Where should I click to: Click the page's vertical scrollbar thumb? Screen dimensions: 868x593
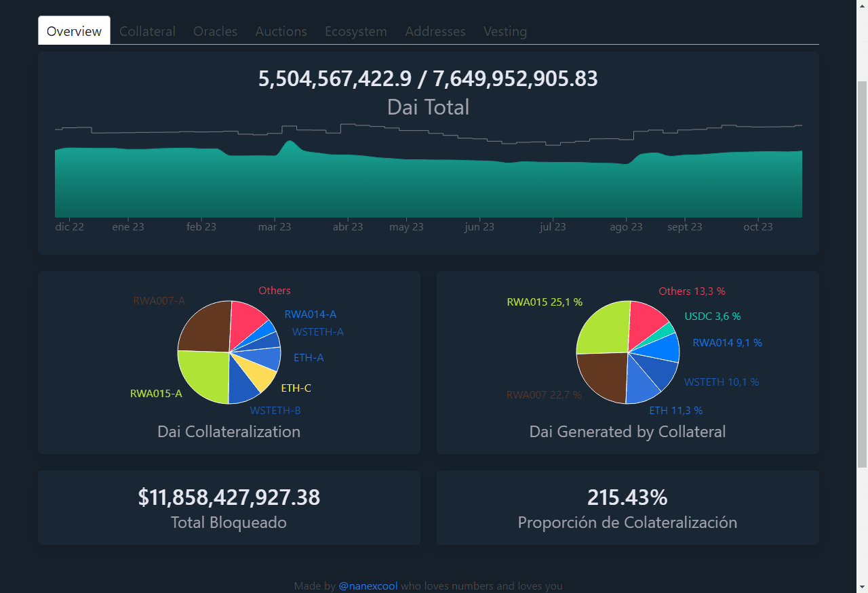[862, 274]
